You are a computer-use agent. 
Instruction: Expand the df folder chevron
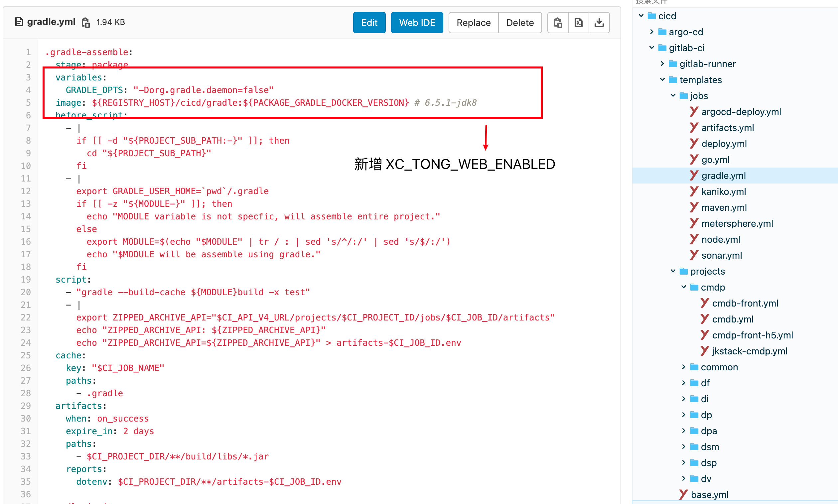(x=683, y=383)
